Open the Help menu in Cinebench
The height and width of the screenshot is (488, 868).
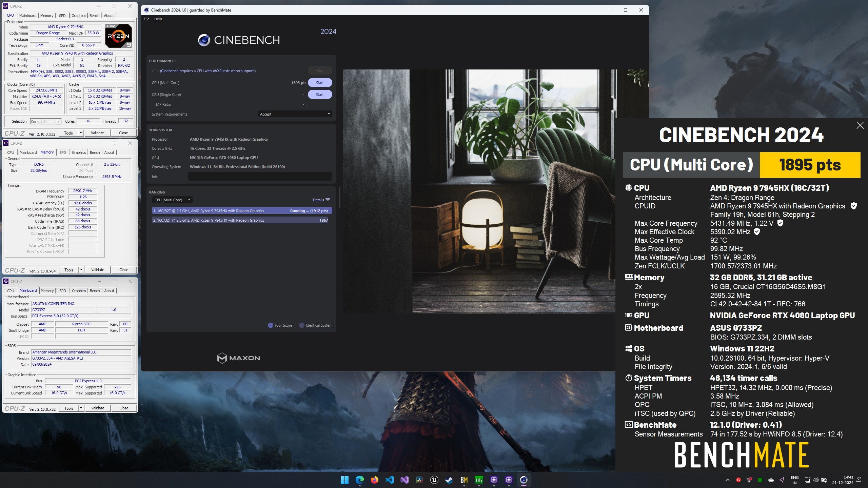[158, 19]
